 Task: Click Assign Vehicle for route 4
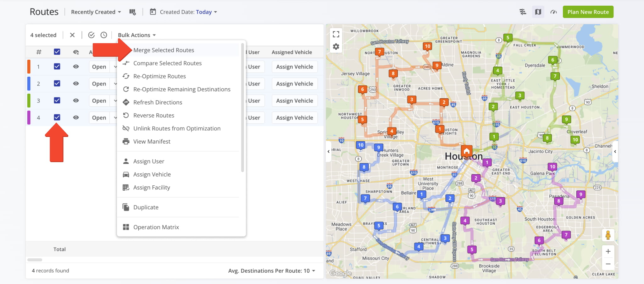294,117
